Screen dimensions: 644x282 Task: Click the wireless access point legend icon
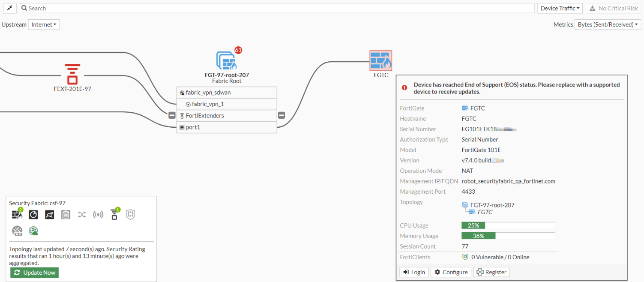[x=98, y=214]
